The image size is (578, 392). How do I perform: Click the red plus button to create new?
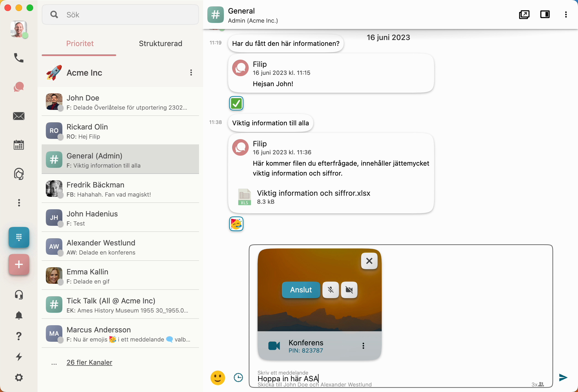(x=19, y=264)
